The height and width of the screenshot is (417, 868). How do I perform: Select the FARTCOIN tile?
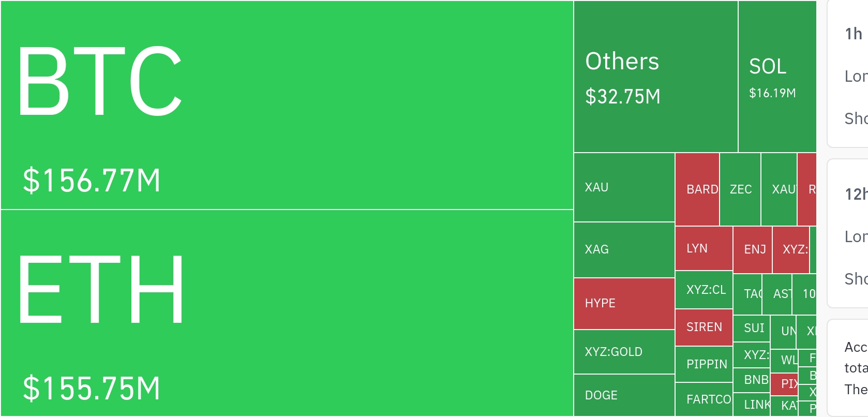coord(704,399)
